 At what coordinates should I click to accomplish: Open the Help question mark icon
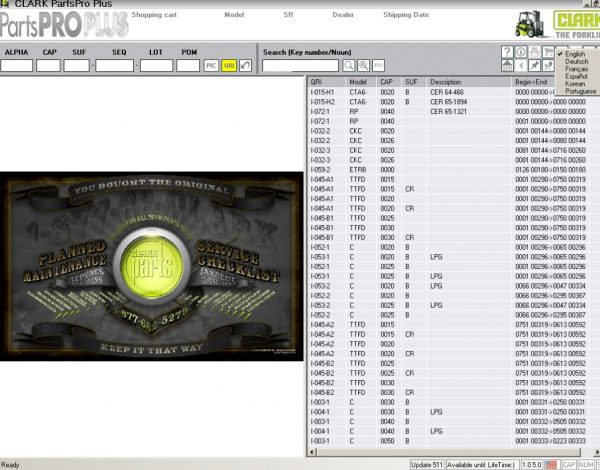pos(507,52)
